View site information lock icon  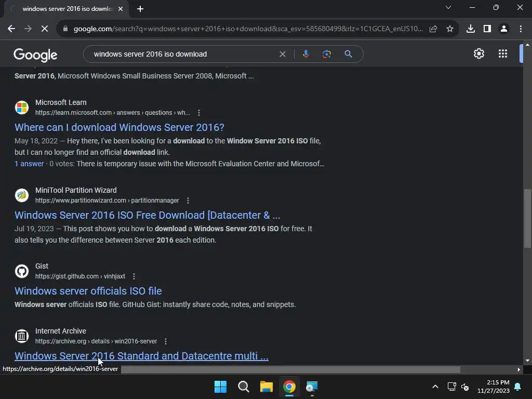pos(65,29)
